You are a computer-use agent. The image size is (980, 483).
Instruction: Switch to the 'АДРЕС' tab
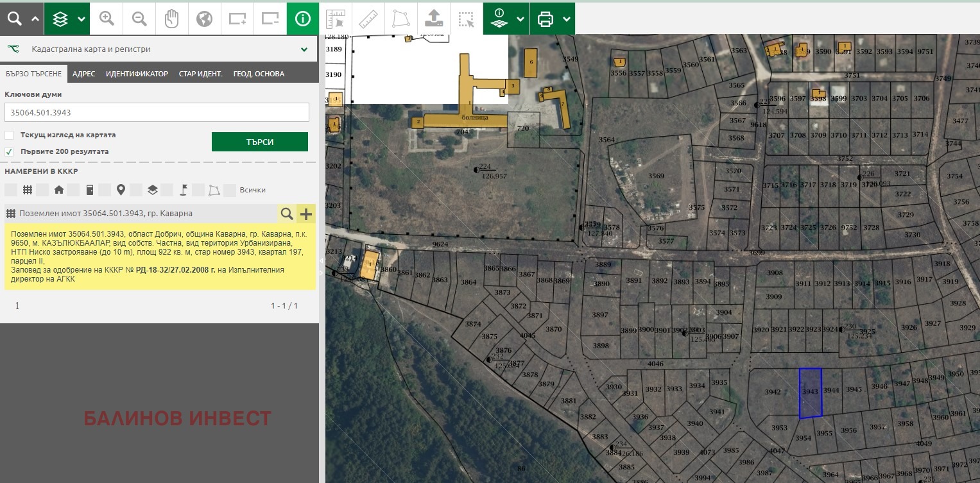click(83, 74)
